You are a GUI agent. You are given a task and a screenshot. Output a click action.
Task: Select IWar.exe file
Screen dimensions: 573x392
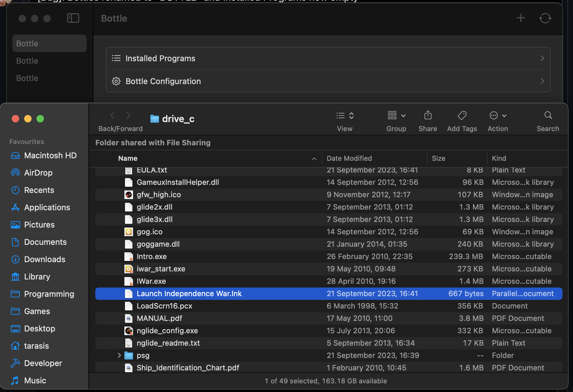coord(329,281)
